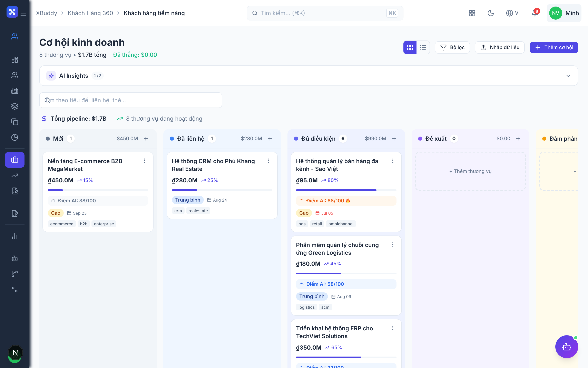Toggle dark mode moon icon
The width and height of the screenshot is (588, 368).
(491, 13)
